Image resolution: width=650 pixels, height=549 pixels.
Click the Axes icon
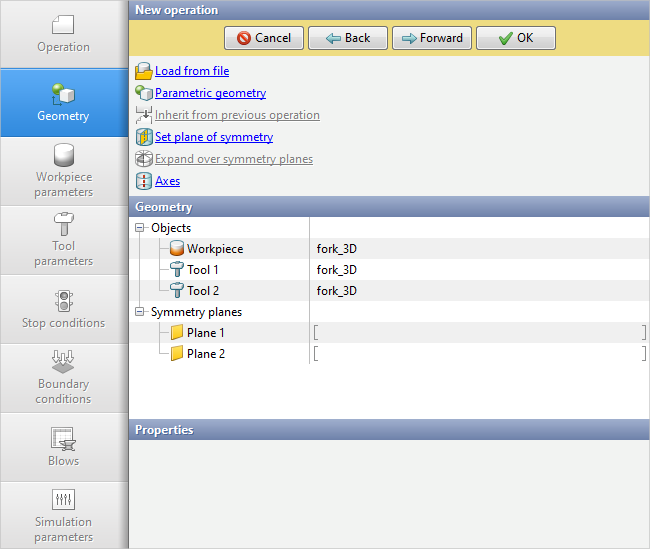(143, 181)
